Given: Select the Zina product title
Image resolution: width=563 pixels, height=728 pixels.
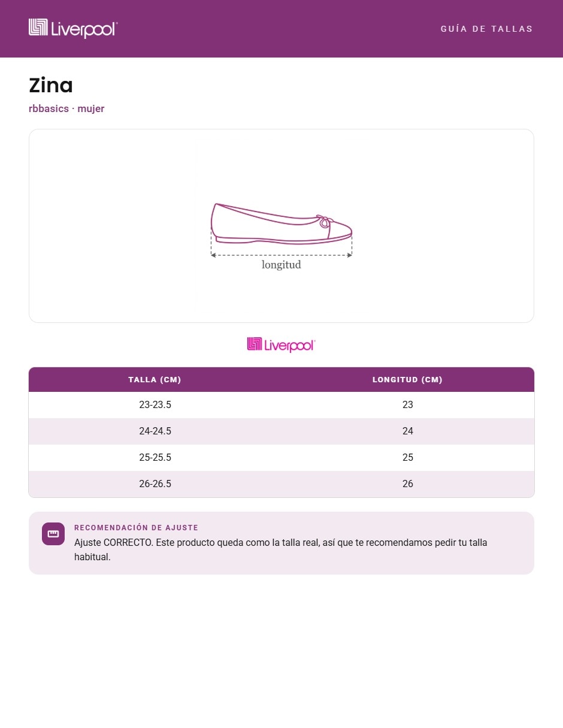Looking at the screenshot, I should click(x=51, y=85).
